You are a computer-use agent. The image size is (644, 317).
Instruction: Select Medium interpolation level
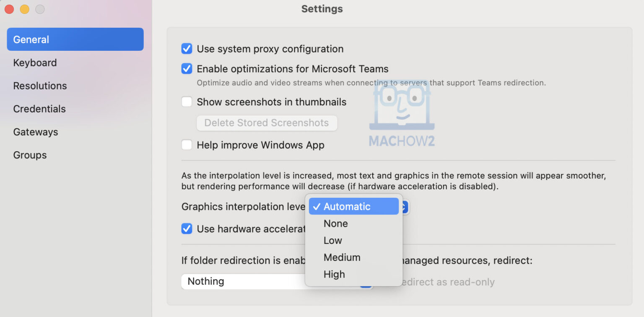tap(342, 257)
